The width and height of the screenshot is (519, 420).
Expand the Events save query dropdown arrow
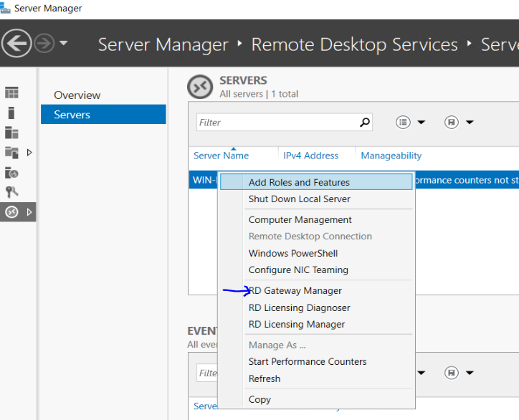pyautogui.click(x=470, y=373)
